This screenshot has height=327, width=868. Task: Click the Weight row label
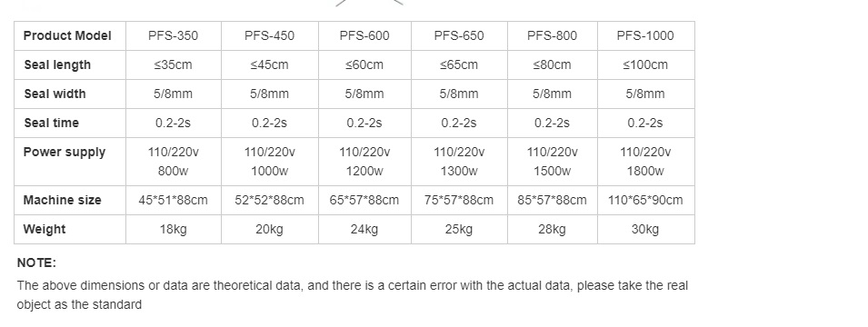tap(70, 229)
